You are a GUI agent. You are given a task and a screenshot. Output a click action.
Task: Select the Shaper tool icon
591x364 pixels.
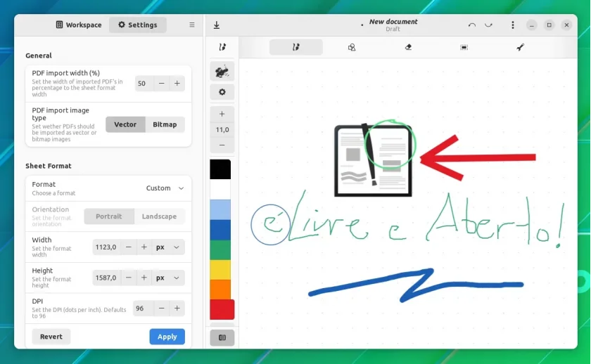[x=352, y=47]
